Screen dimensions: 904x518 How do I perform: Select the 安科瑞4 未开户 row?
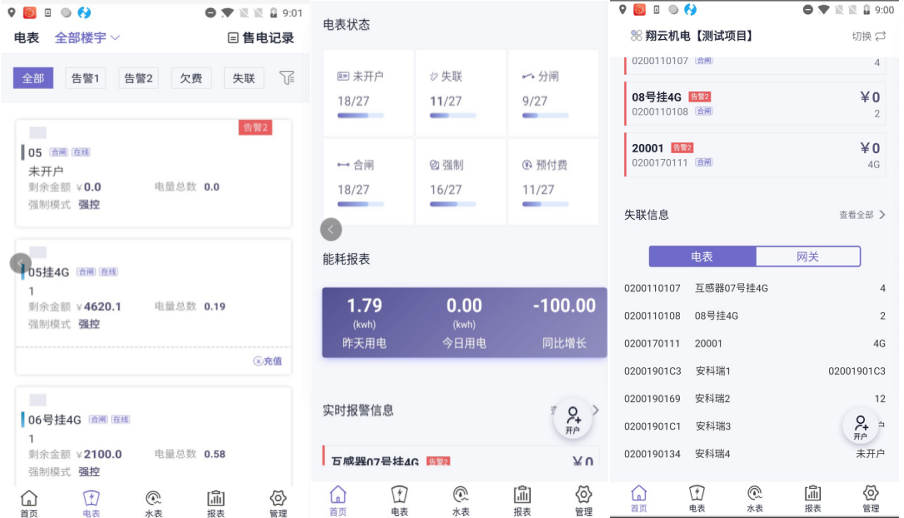(755, 454)
